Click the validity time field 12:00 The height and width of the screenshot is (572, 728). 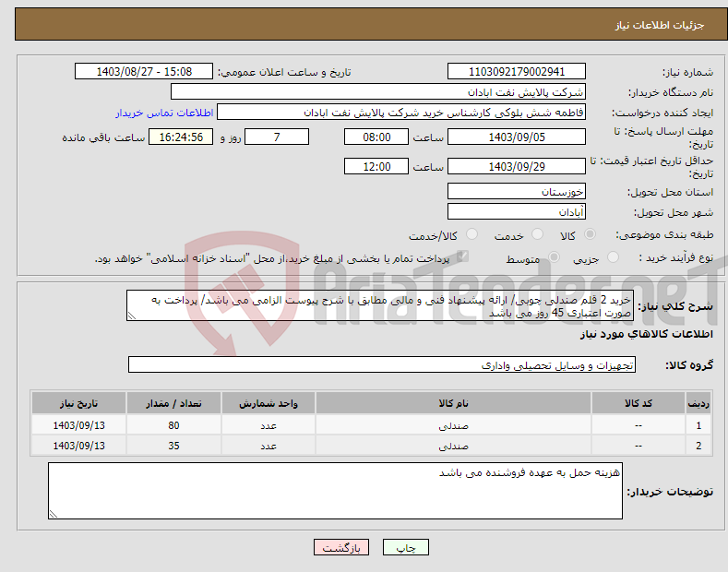pyautogui.click(x=376, y=166)
